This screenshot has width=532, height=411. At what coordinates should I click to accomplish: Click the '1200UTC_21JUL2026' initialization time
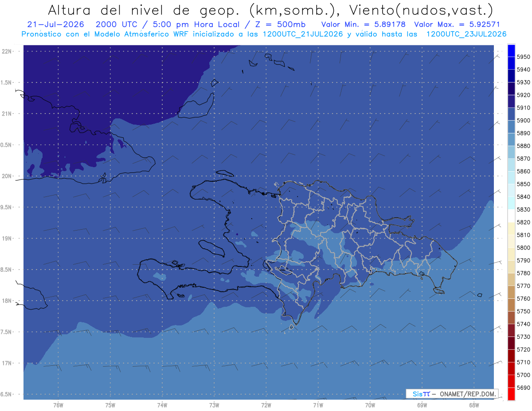tap(303, 34)
